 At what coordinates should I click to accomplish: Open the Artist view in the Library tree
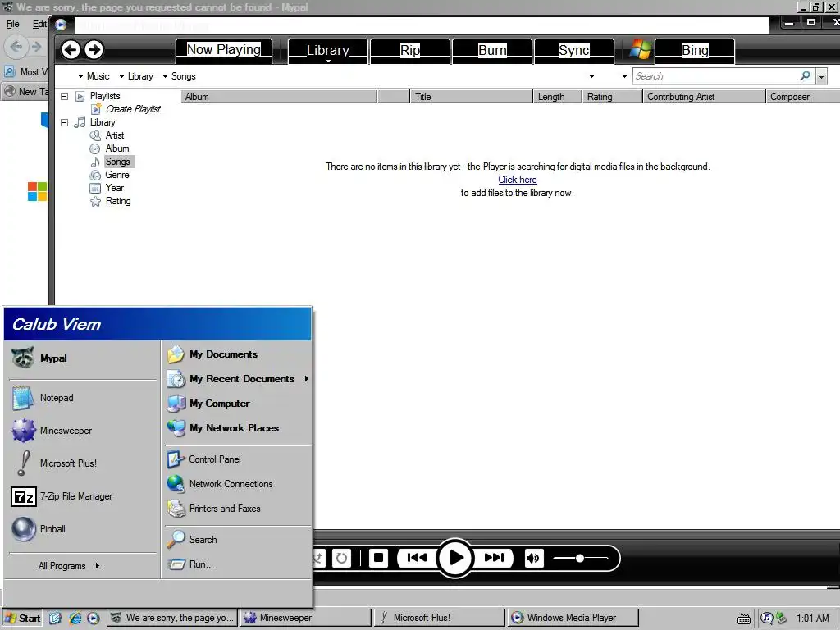115,135
